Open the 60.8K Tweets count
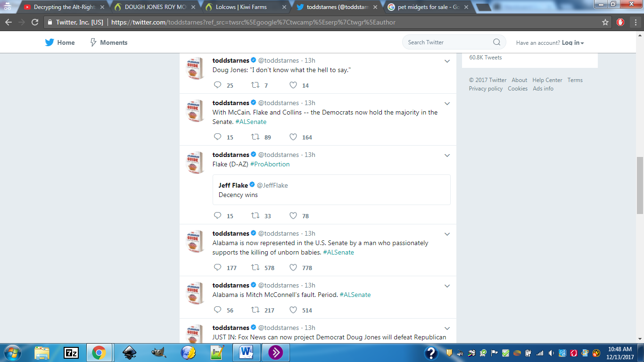Viewport: 644px width, 362px height. (486, 58)
